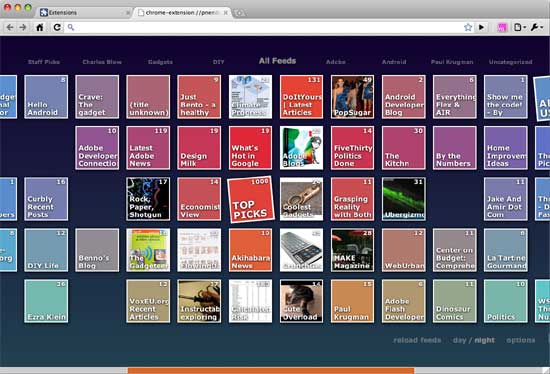Open the PopSugar feed thumbnail
Viewport: 550px width, 374px height.
[x=352, y=97]
